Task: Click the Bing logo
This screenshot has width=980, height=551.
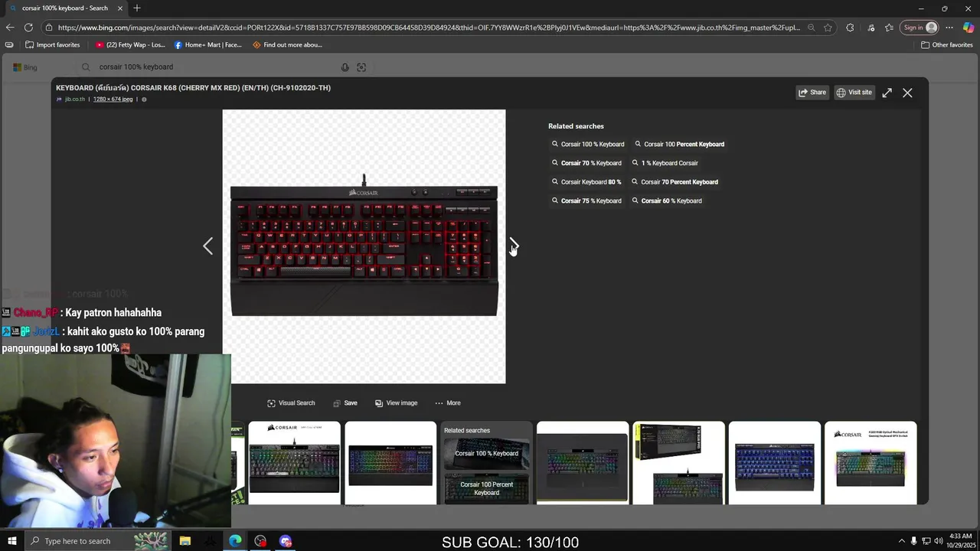Action: [x=25, y=67]
